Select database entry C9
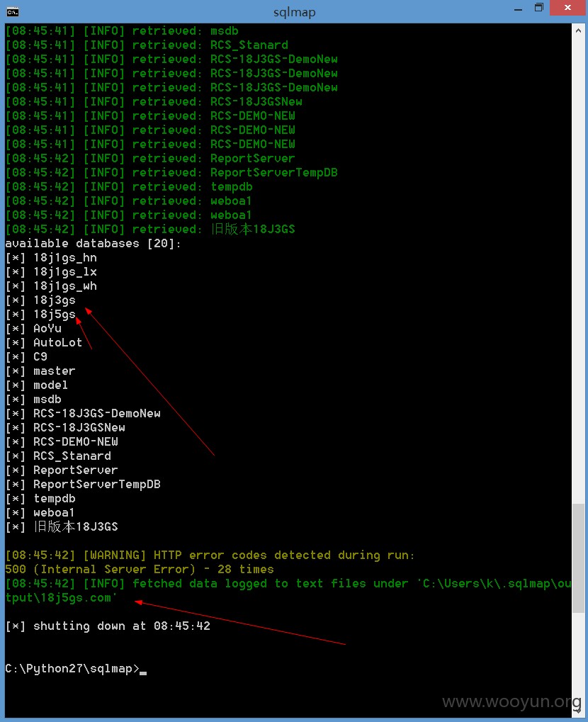The height and width of the screenshot is (722, 588). point(40,357)
